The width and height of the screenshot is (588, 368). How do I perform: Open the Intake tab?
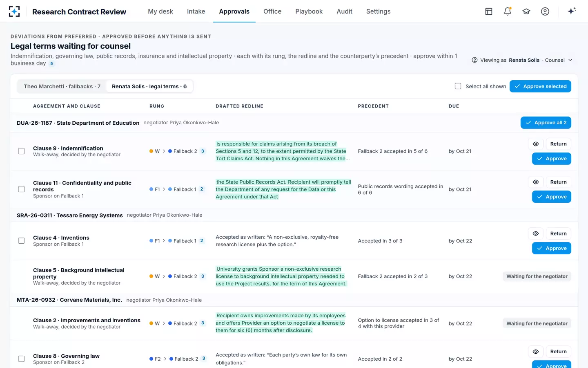point(196,11)
